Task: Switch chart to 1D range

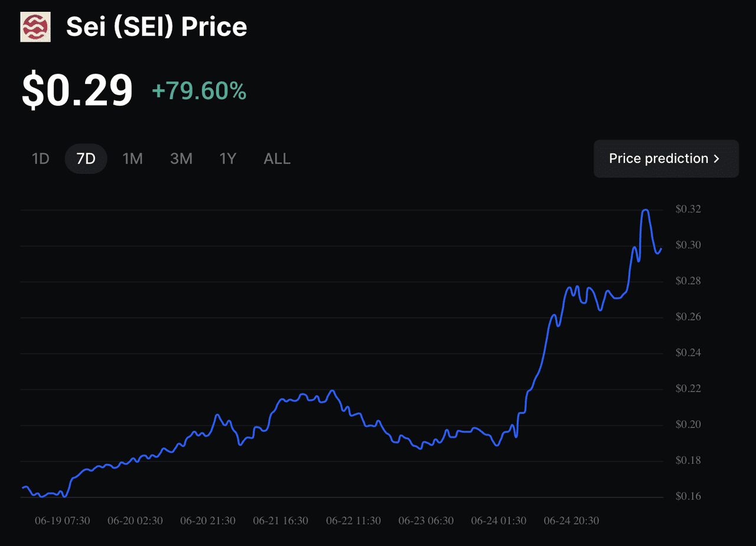Action: click(40, 159)
